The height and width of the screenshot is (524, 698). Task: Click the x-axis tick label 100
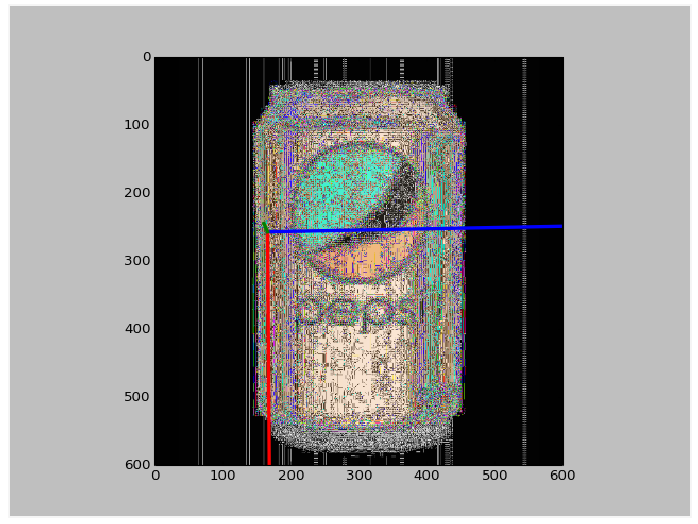pos(223,476)
